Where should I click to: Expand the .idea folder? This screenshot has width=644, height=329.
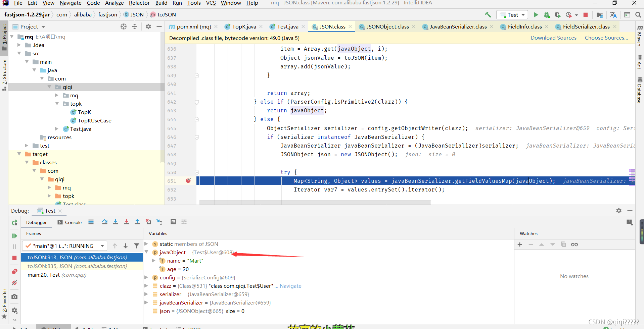[19, 45]
